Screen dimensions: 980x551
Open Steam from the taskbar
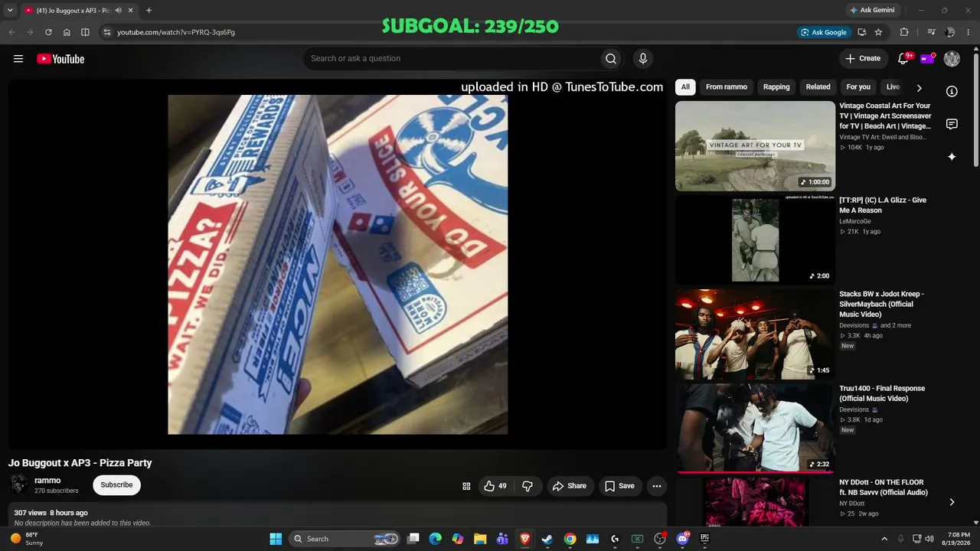pyautogui.click(x=547, y=539)
